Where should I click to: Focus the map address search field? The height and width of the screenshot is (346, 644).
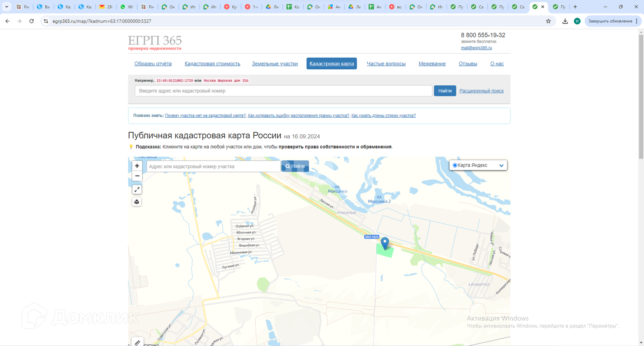[213, 166]
